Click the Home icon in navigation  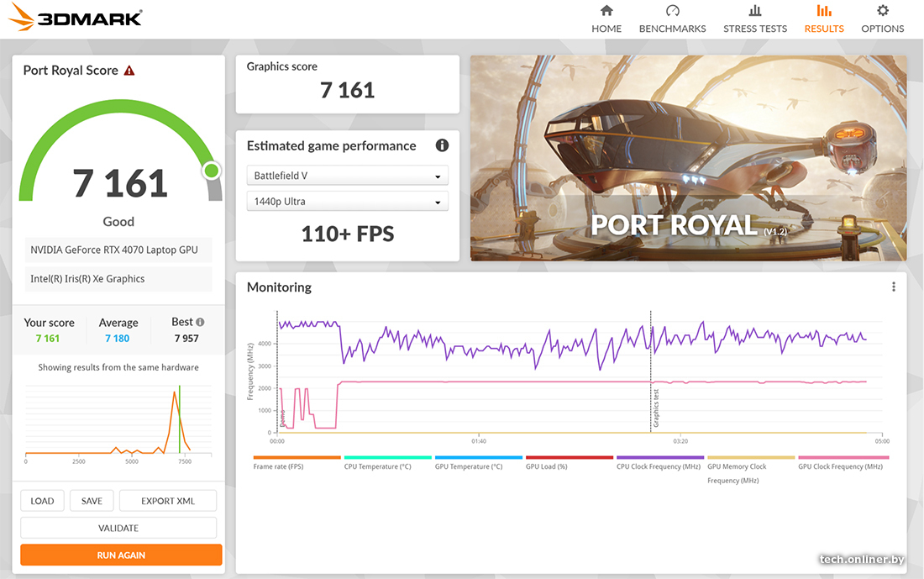click(x=606, y=11)
